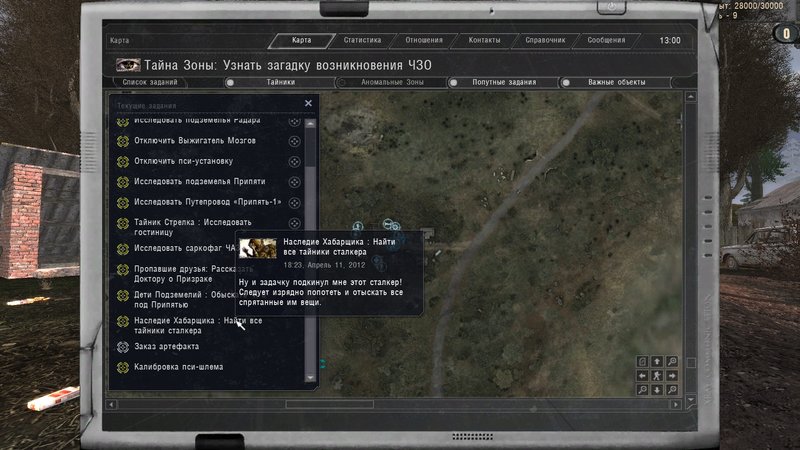This screenshot has width=800, height=450.
Task: Click task list scrollbar down arrow
Action: coord(310,378)
